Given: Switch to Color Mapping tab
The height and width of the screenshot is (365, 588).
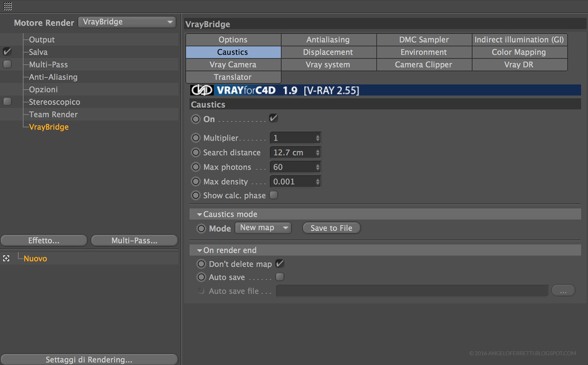Looking at the screenshot, I should click(x=519, y=52).
